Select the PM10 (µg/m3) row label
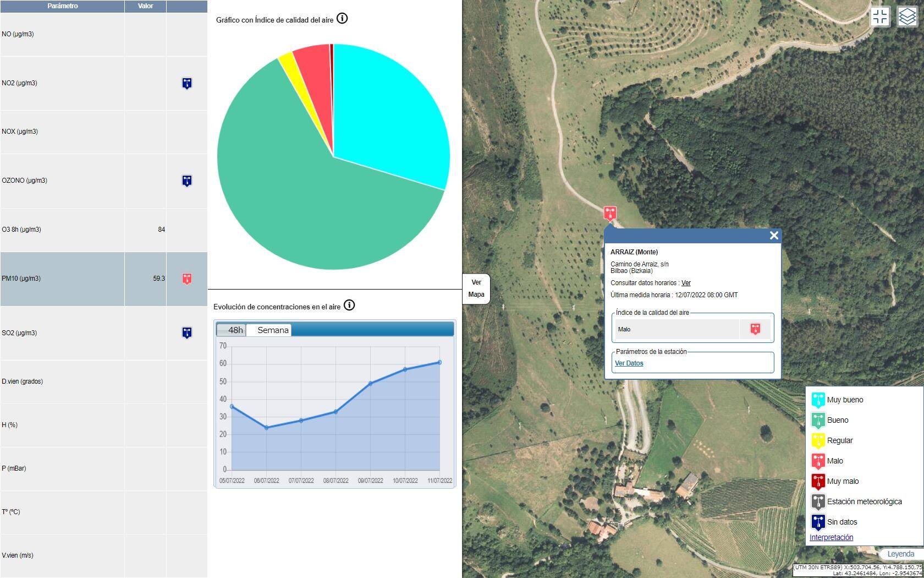 [21, 279]
